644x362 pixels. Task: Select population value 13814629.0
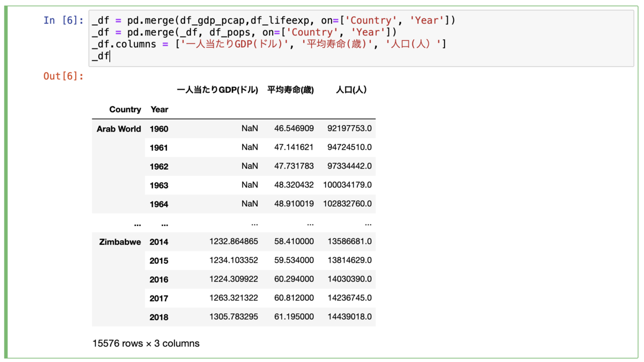pos(349,260)
